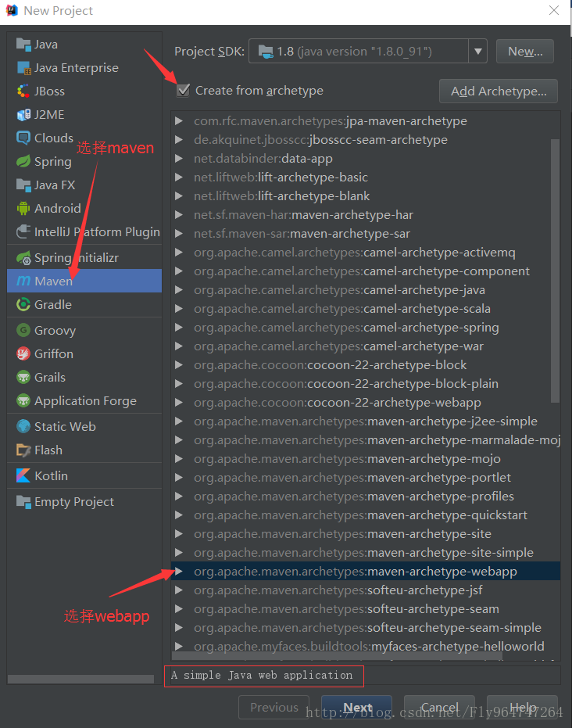The width and height of the screenshot is (572, 728).
Task: Click the Empty Project icon
Action: point(23,501)
